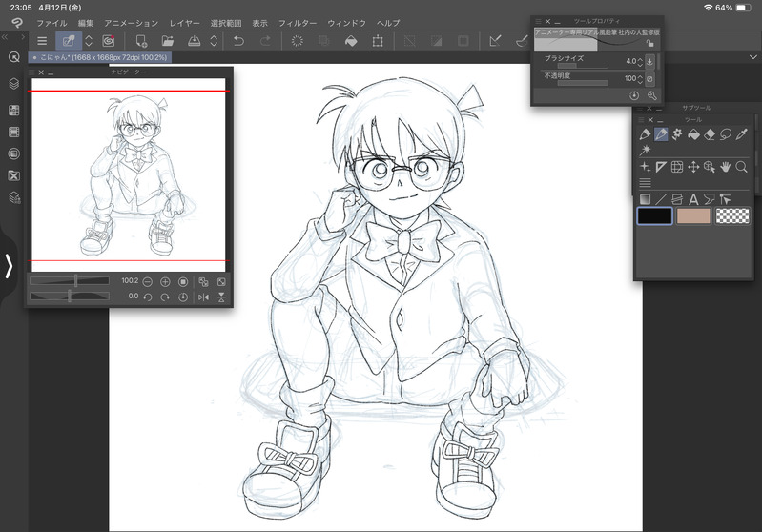Select the Eraser tool in tool palette
Screen dimensions: 762x532
coord(710,135)
